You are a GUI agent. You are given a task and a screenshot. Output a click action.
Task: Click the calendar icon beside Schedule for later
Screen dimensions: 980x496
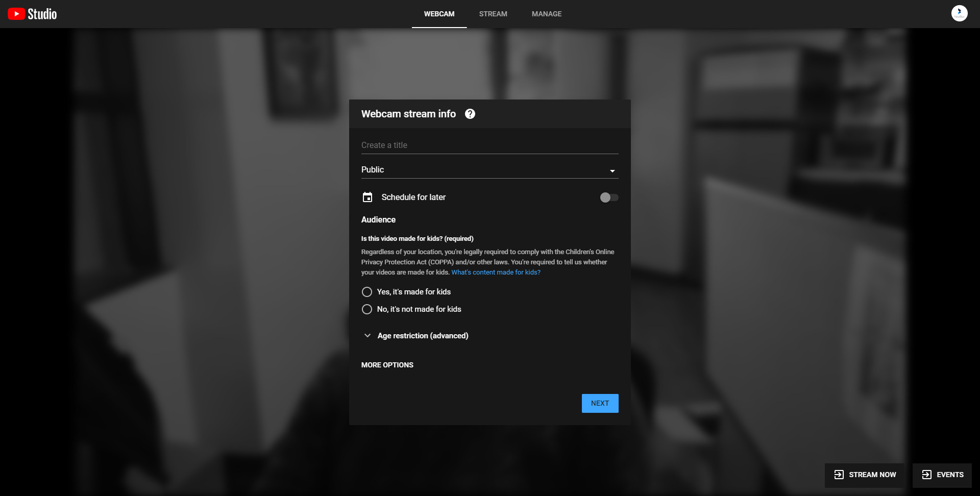point(367,197)
